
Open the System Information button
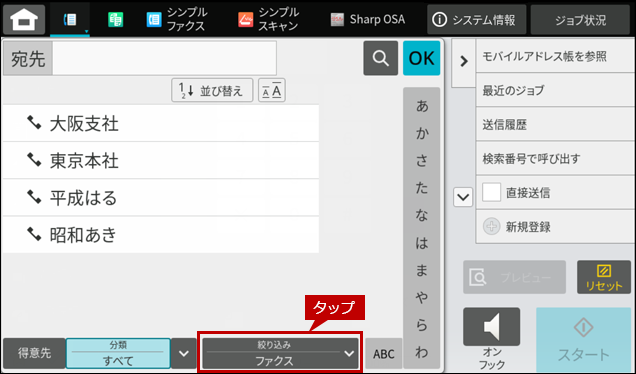476,19
